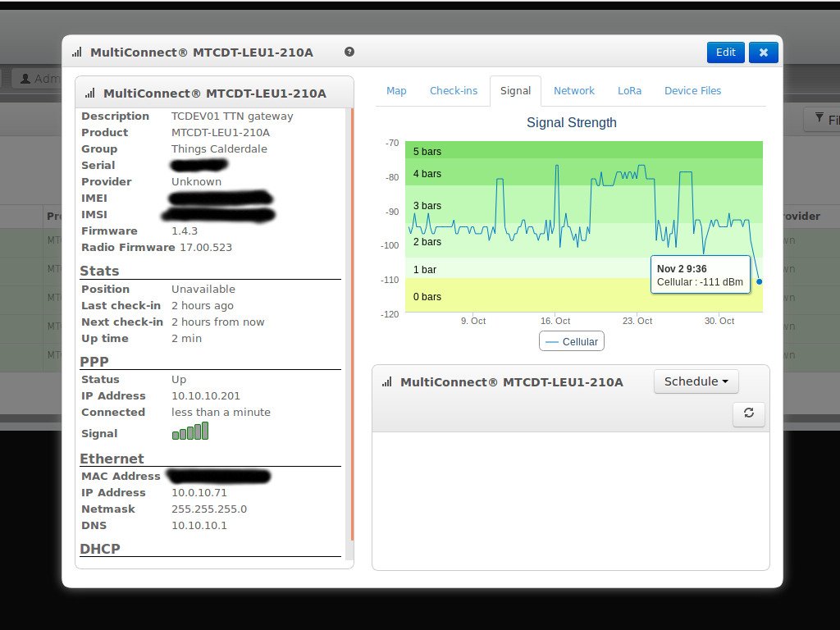Click the Ethernet IP address 10.0.10.71
Viewport: 840px width, 630px height.
pyautogui.click(x=199, y=493)
